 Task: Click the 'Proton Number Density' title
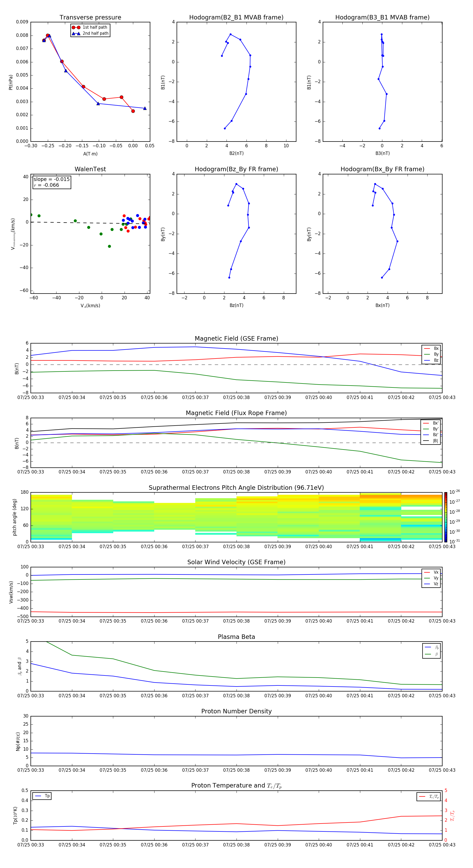coord(236,712)
